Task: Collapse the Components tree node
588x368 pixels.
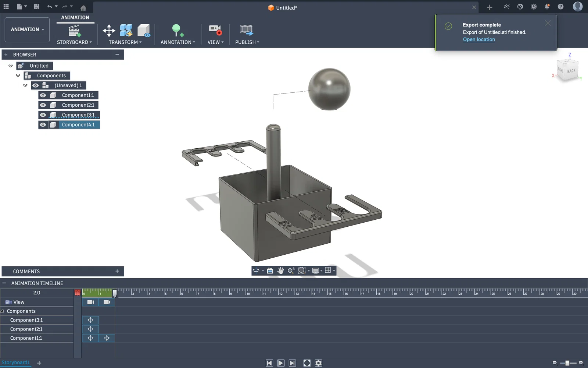Action: 18,76
